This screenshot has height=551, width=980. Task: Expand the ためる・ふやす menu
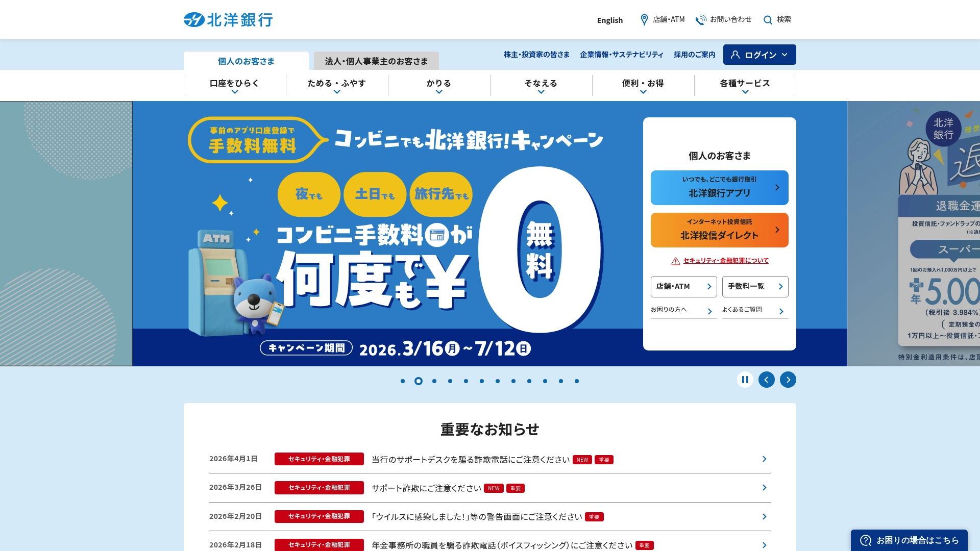coord(337,85)
